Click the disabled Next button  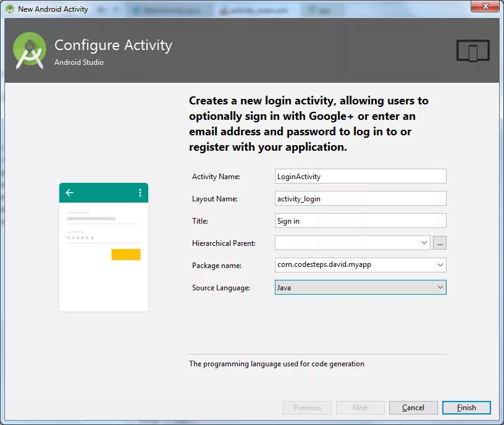360,408
